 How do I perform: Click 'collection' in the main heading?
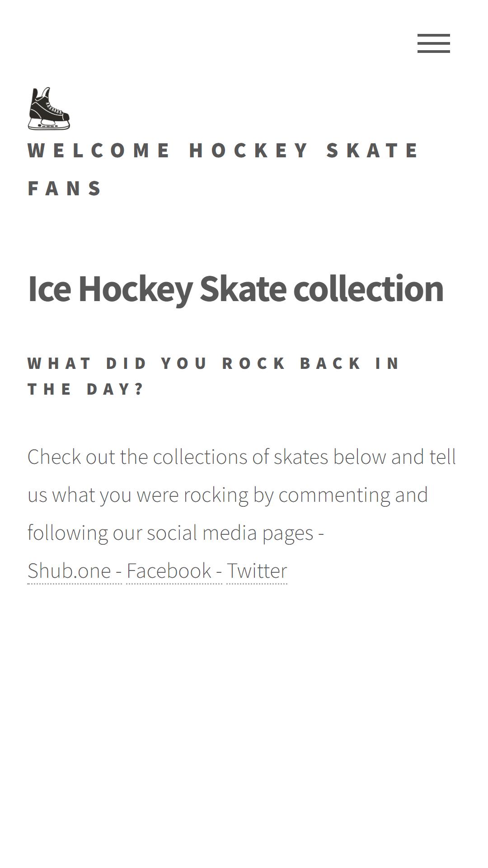(x=368, y=288)
